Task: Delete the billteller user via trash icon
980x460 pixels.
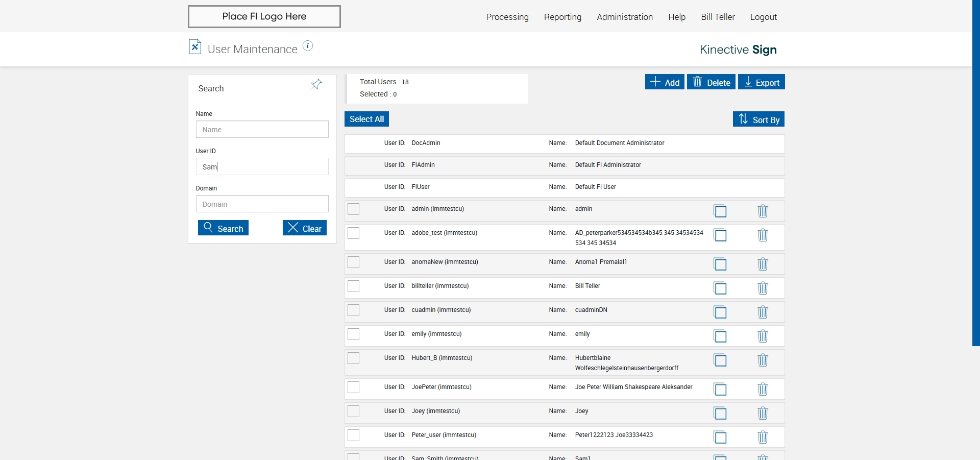Action: point(763,288)
